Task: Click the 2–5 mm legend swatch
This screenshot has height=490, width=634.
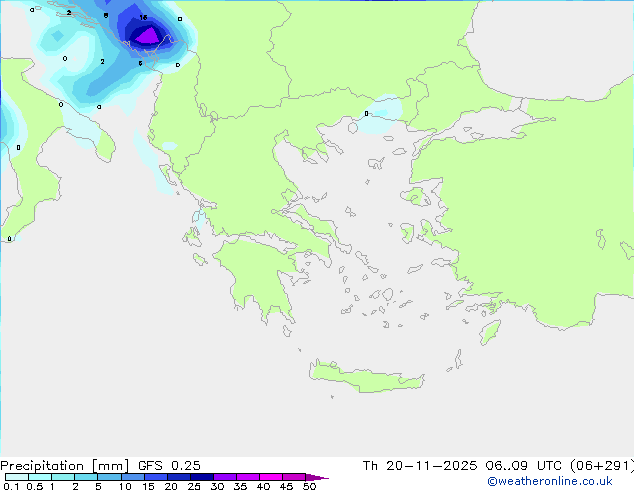Action: 86,477
